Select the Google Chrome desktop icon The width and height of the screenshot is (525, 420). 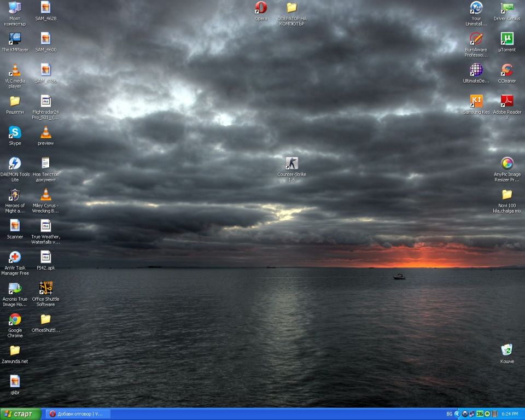pos(15,320)
